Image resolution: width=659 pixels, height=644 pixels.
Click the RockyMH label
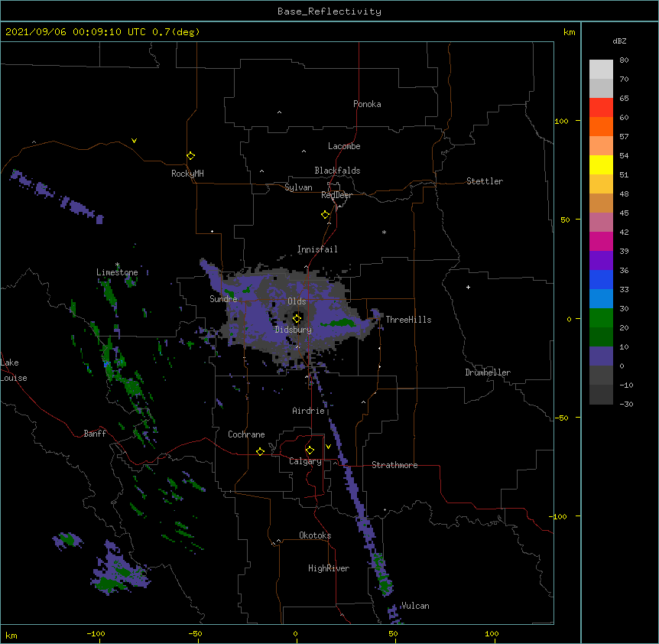click(x=187, y=174)
